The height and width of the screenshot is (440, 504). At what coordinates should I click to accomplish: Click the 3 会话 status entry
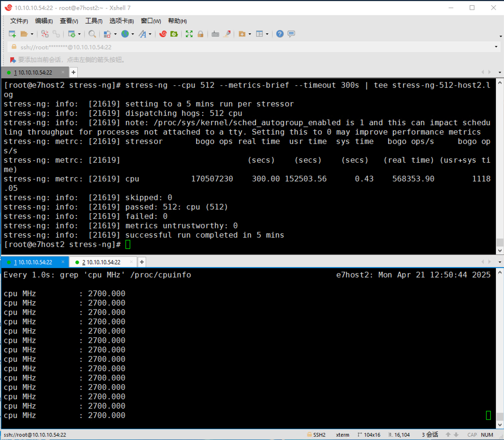[430, 434]
